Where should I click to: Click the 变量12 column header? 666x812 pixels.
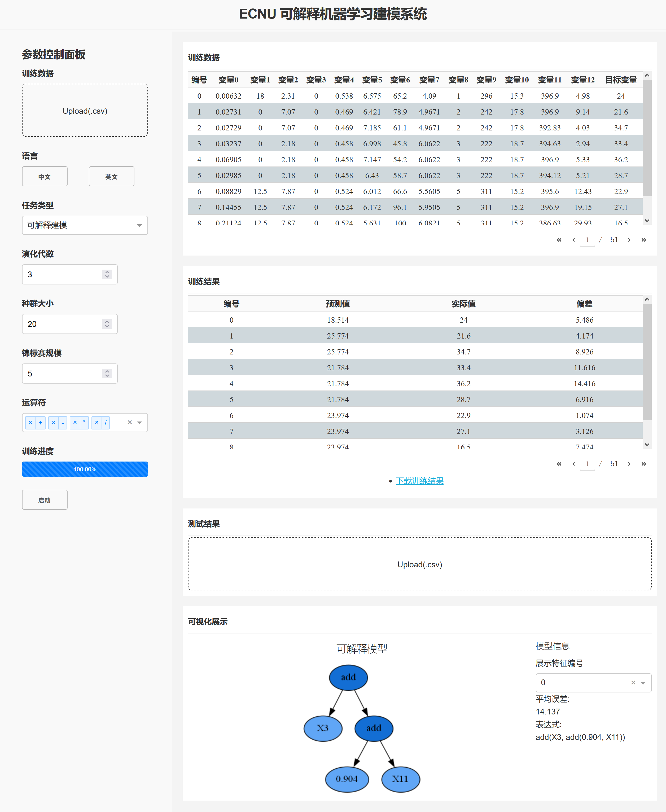582,80
